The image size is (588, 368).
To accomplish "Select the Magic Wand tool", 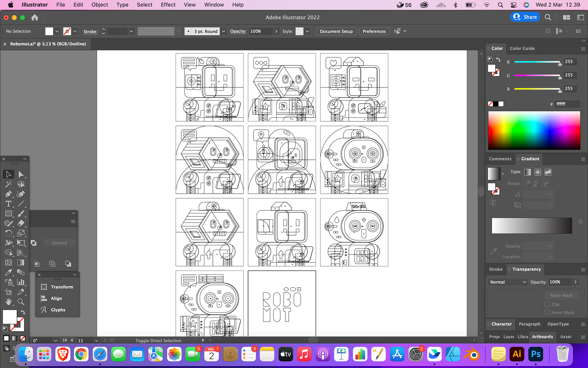I will 8,184.
